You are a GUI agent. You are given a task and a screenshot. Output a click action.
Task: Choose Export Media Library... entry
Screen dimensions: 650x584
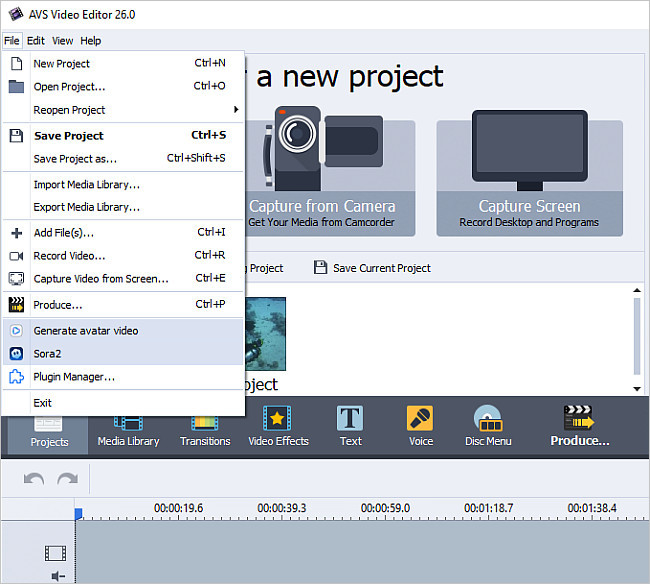coord(123,207)
